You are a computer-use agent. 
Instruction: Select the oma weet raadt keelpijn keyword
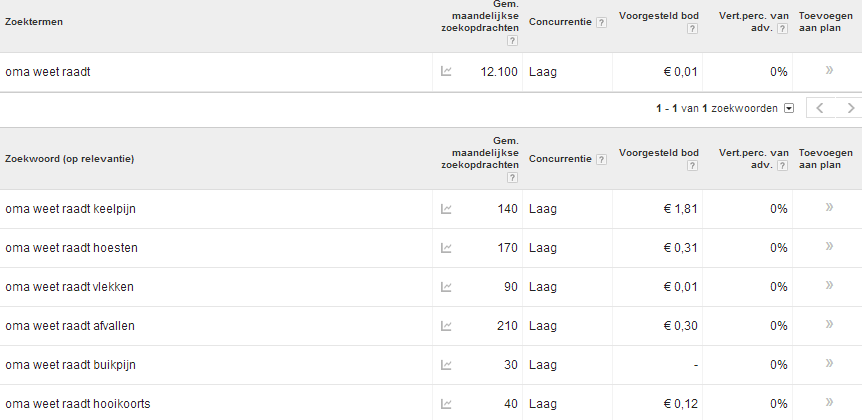coord(70,209)
